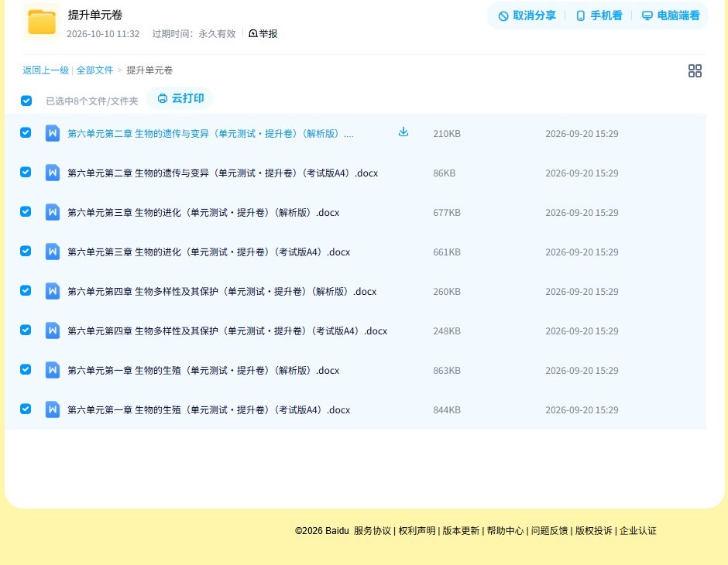Click the 举报 text label
This screenshot has width=728, height=565.
(x=268, y=33)
